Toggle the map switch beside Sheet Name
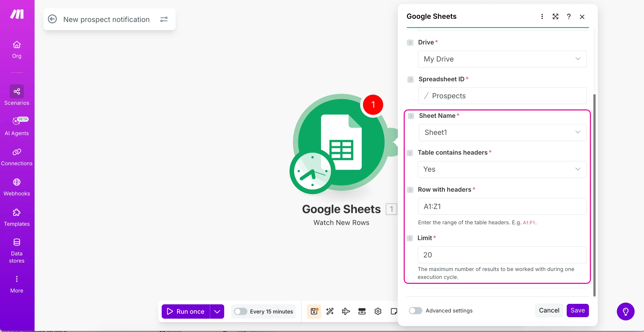The image size is (644, 332). coord(411,116)
